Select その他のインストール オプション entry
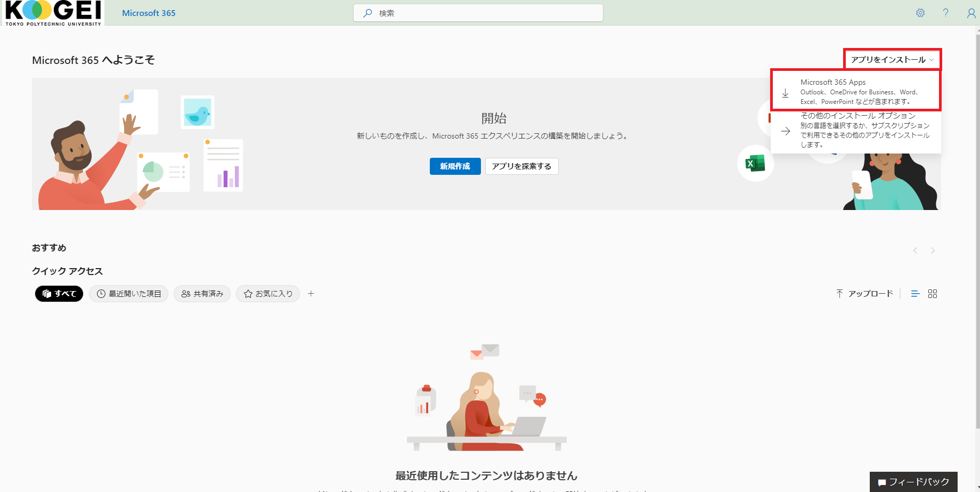This screenshot has width=980, height=492. click(x=856, y=131)
